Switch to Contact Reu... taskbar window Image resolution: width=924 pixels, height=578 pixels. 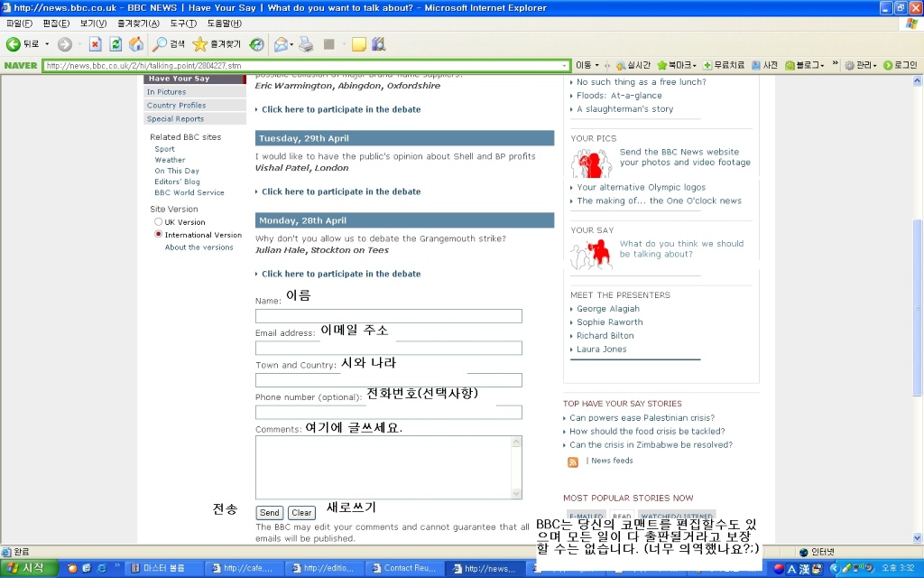tap(403, 569)
